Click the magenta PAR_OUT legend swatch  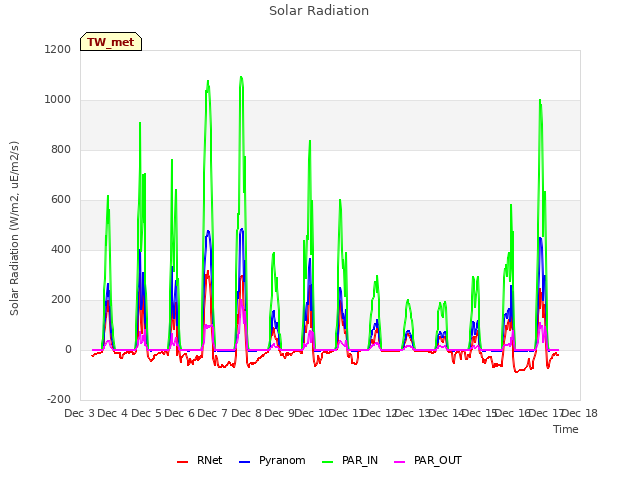click(x=400, y=462)
